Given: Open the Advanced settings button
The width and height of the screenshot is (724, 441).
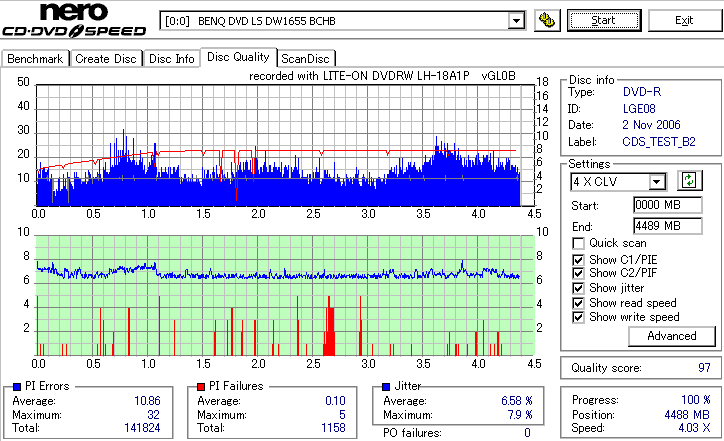Looking at the screenshot, I should 672,336.
